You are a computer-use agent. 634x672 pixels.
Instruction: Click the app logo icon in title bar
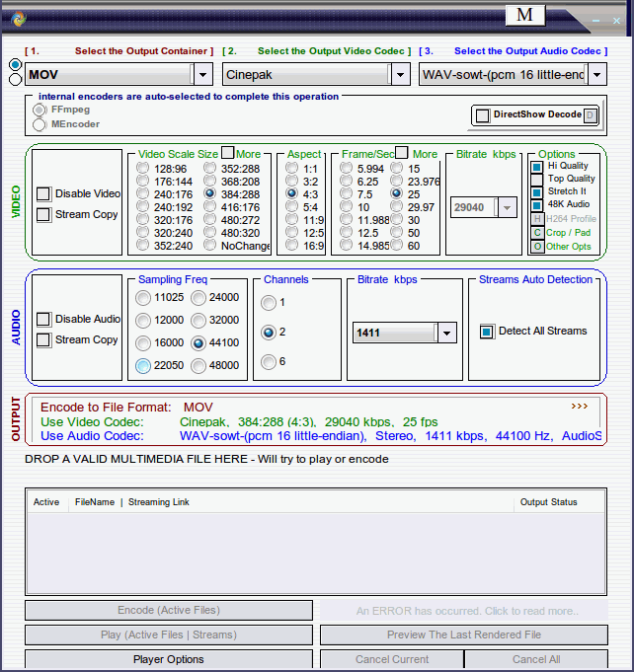[19, 18]
